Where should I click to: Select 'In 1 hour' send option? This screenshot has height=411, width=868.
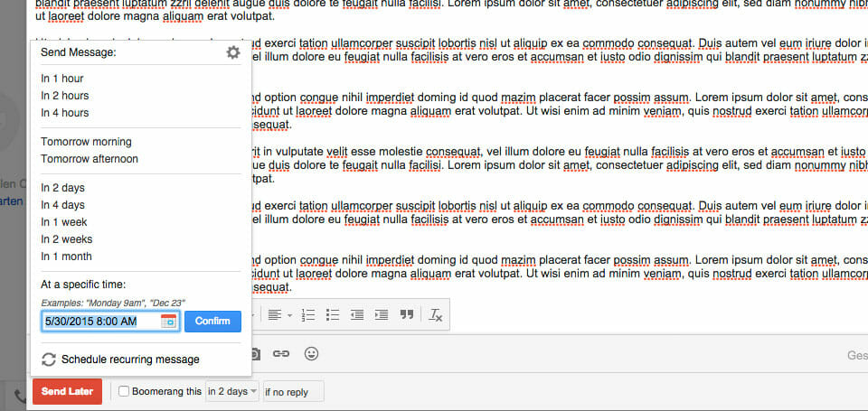(x=62, y=79)
